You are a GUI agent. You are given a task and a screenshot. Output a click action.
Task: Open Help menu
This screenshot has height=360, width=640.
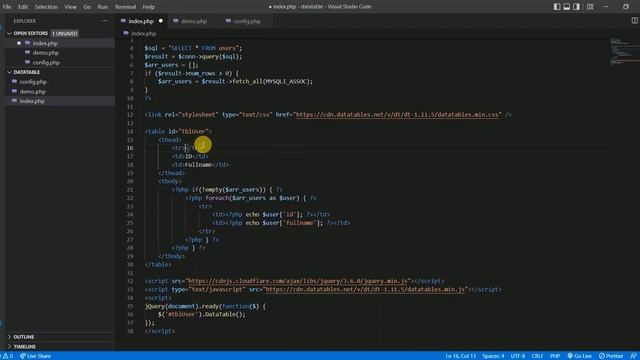click(149, 7)
